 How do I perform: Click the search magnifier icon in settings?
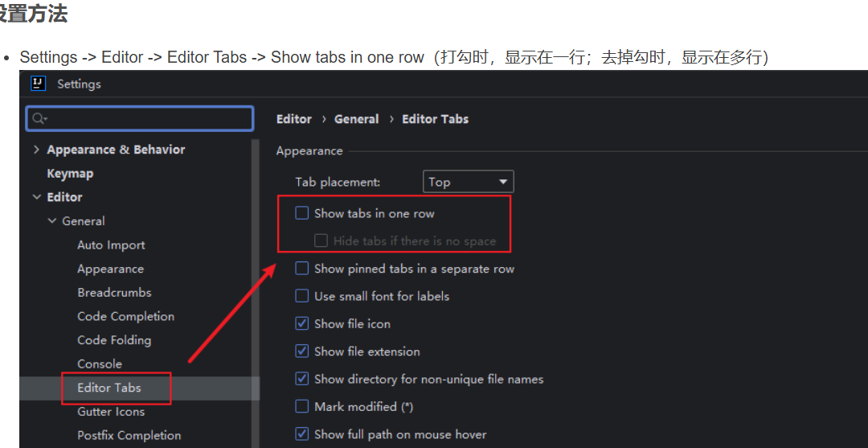tap(40, 118)
